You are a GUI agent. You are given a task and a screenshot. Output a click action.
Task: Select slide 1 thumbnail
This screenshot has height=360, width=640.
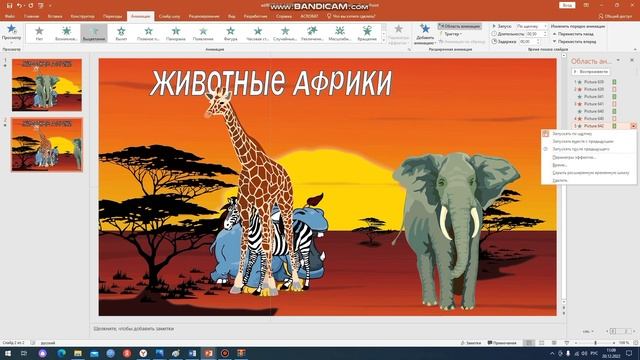(x=47, y=85)
